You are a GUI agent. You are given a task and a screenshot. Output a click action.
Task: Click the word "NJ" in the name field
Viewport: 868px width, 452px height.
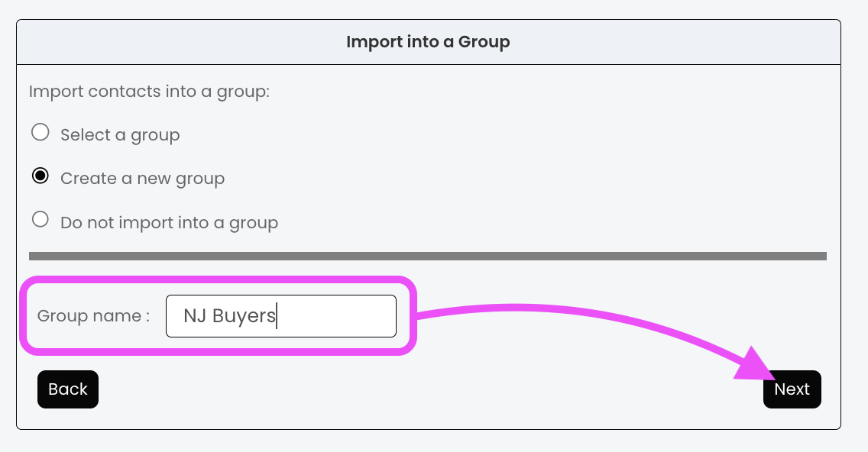click(x=195, y=316)
